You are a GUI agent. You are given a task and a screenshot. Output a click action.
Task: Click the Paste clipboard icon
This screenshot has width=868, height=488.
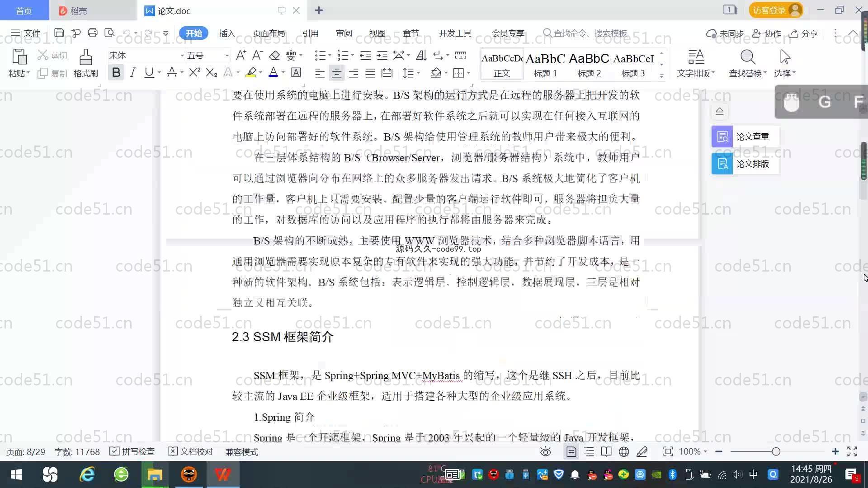pos(19,57)
